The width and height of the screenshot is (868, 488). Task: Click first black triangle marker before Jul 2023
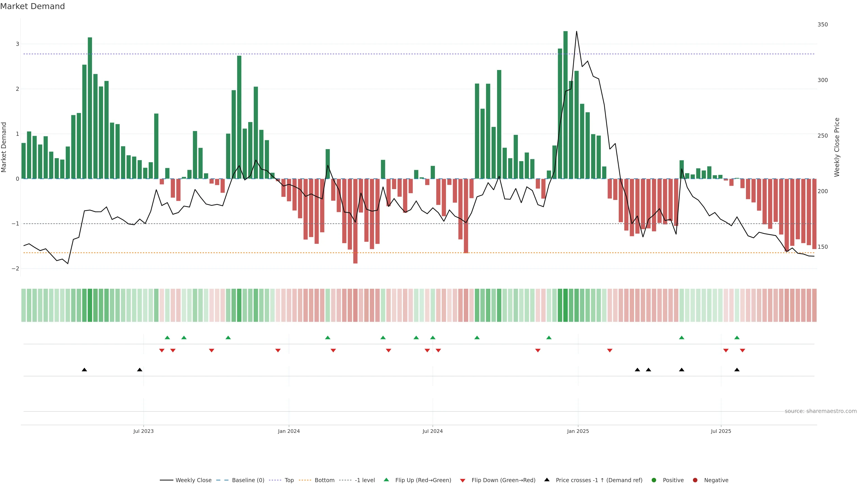(84, 370)
